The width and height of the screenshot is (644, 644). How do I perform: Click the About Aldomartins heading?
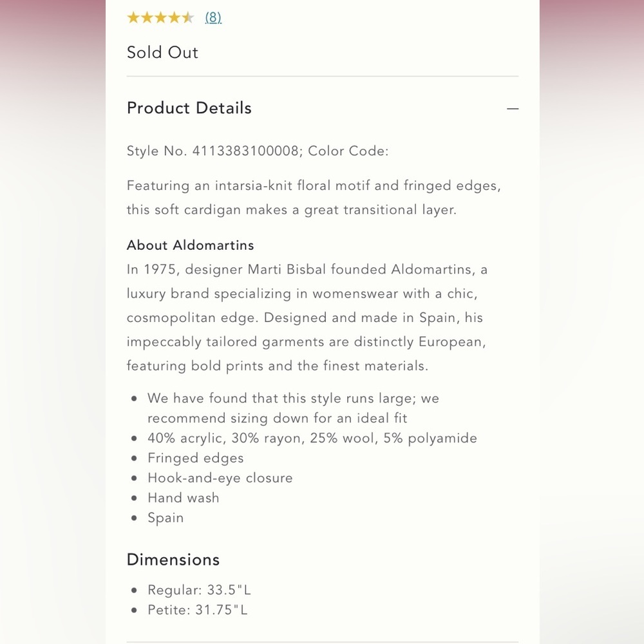191,245
